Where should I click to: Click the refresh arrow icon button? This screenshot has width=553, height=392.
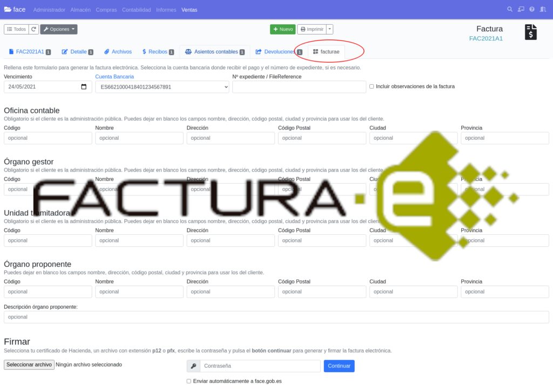(33, 29)
